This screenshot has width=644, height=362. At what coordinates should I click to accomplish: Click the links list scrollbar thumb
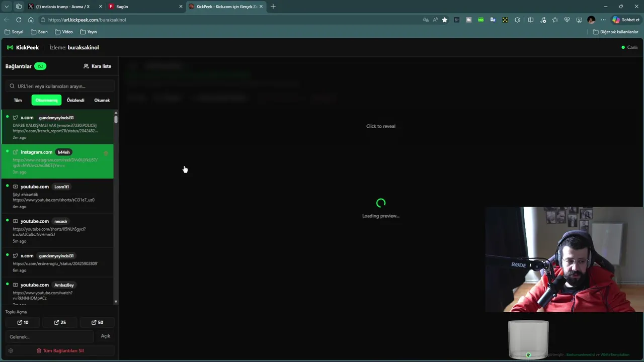(116, 120)
